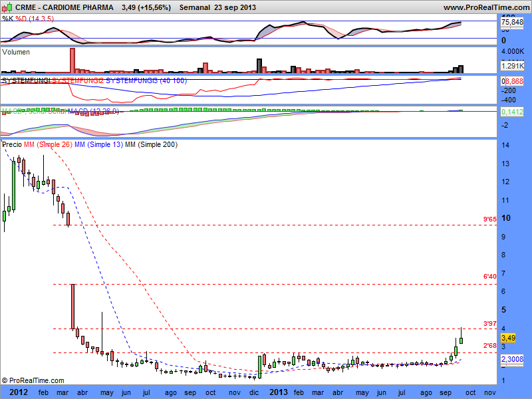Click the '1.291K' volume value tag
The image size is (532, 399).
[x=512, y=66]
